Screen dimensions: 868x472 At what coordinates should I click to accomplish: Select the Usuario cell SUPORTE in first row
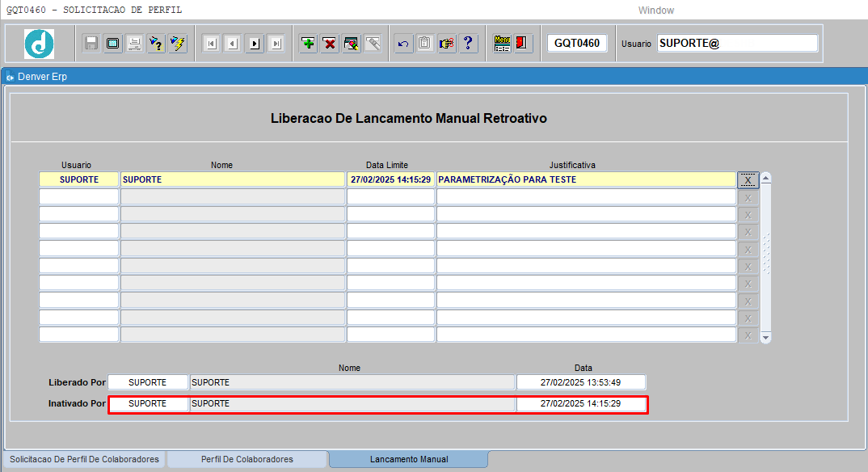(x=79, y=180)
